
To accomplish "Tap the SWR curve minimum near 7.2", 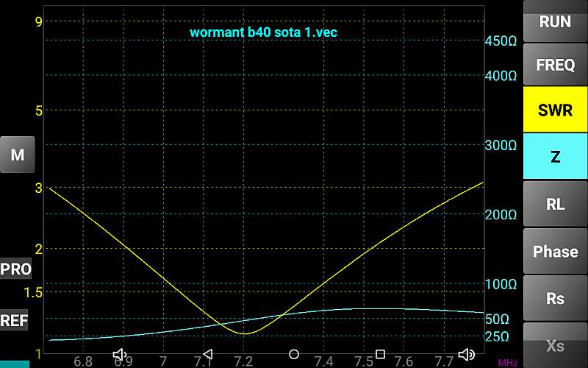I will coord(244,333).
